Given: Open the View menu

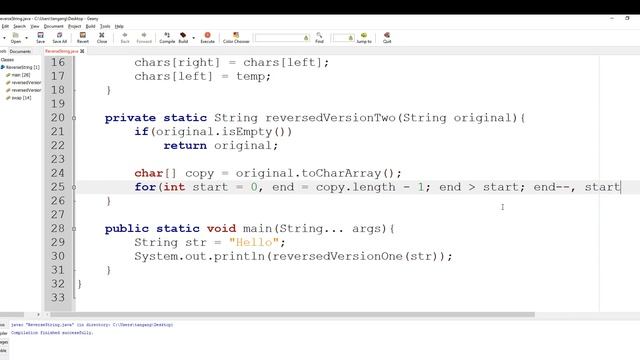Looking at the screenshot, I should click(x=35, y=26).
